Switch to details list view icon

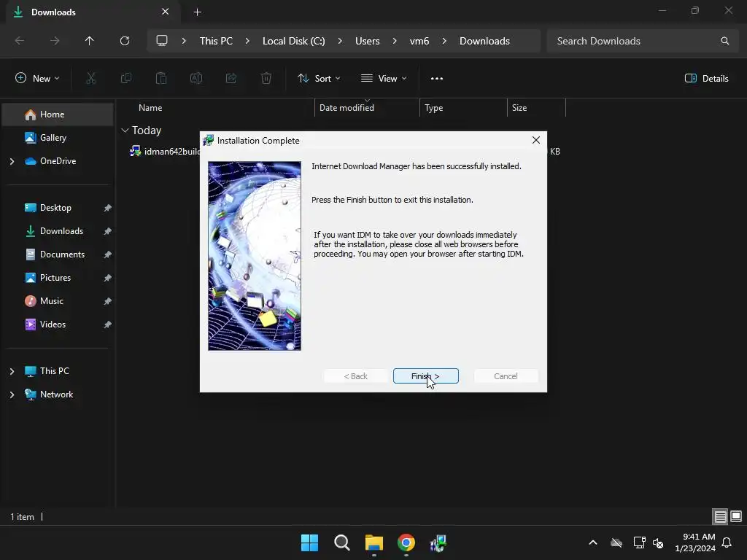point(720,516)
